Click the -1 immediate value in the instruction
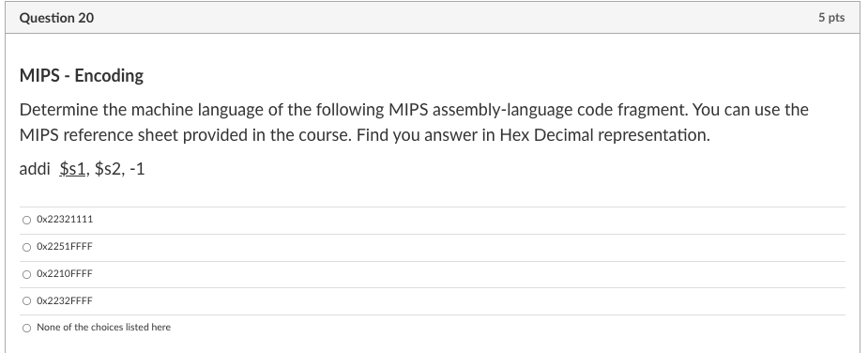 (x=137, y=168)
